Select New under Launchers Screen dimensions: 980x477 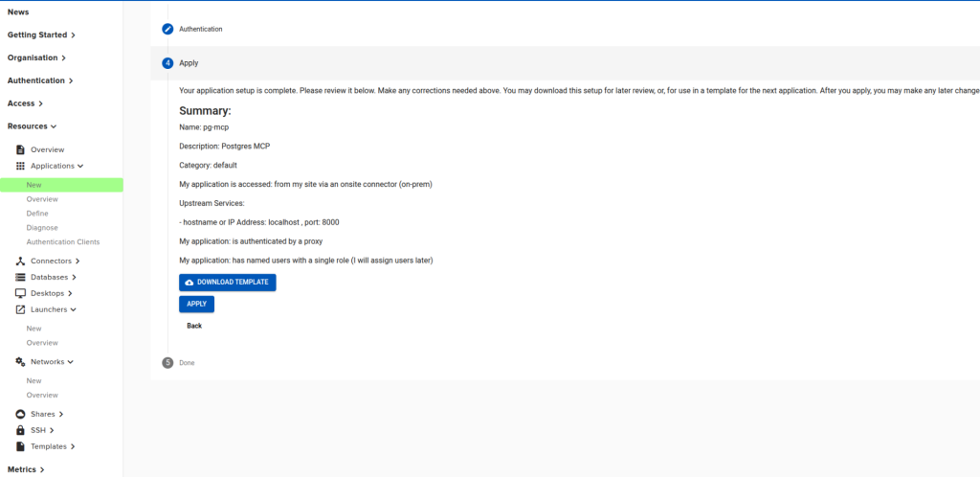pos(33,329)
